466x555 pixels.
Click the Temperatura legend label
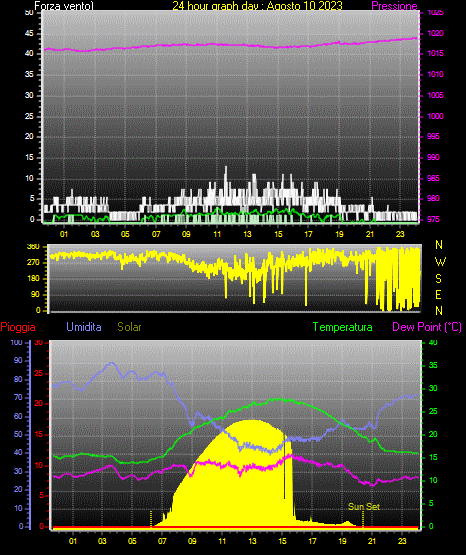click(x=343, y=327)
